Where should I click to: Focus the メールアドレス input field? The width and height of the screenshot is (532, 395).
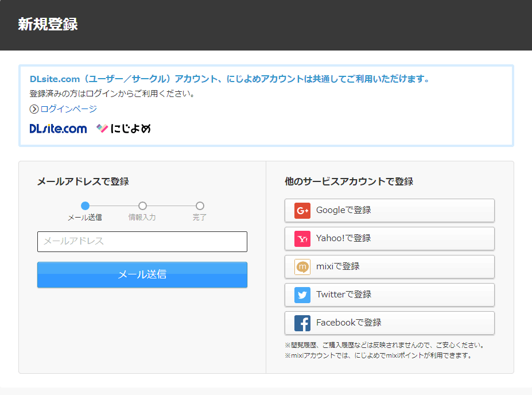(142, 242)
